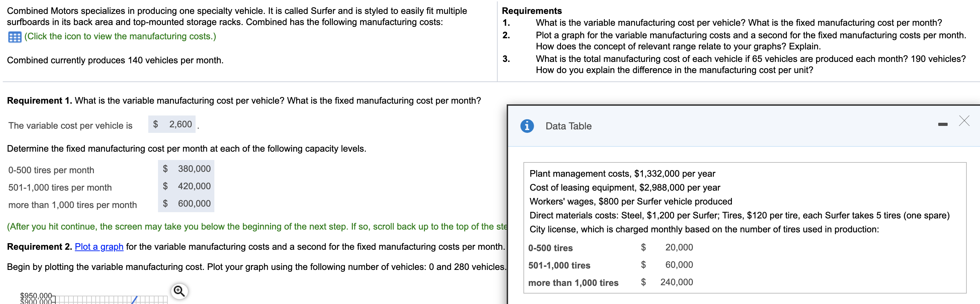Click the '0-500 tires per month' label
The image size is (980, 304).
[x=51, y=170]
